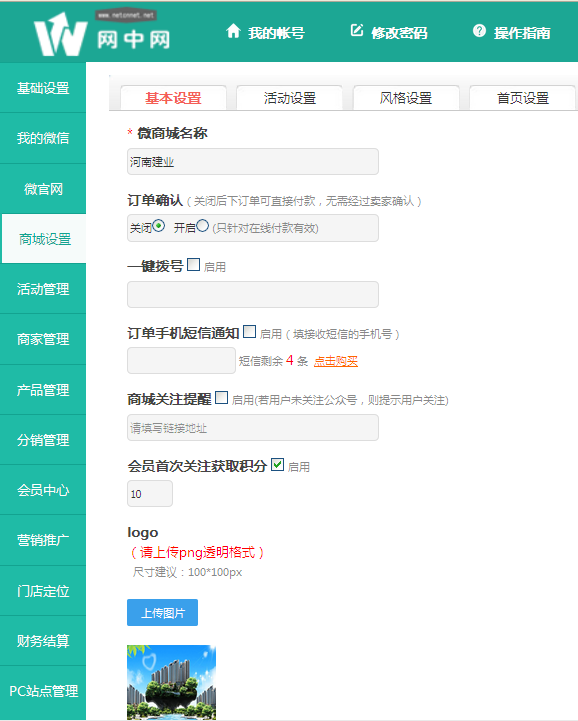This screenshot has width=578, height=721.
Task: Click the 网中网 W logo
Action: click(x=61, y=34)
